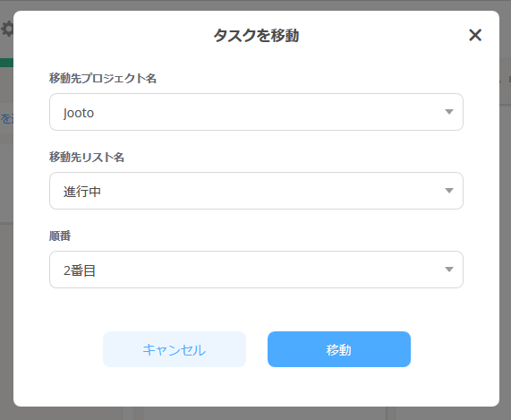This screenshot has width=511, height=420.
Task: Click the gear settings icon behind the dialog
Action: [7, 29]
